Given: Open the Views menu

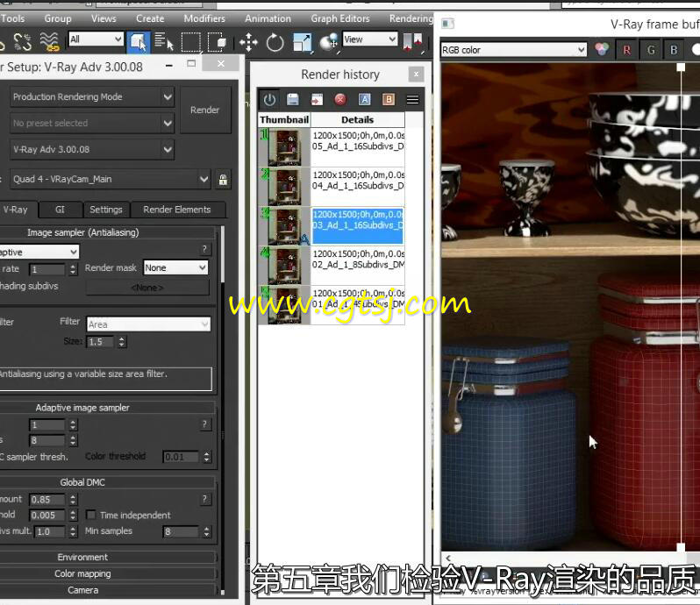Looking at the screenshot, I should coord(104,18).
